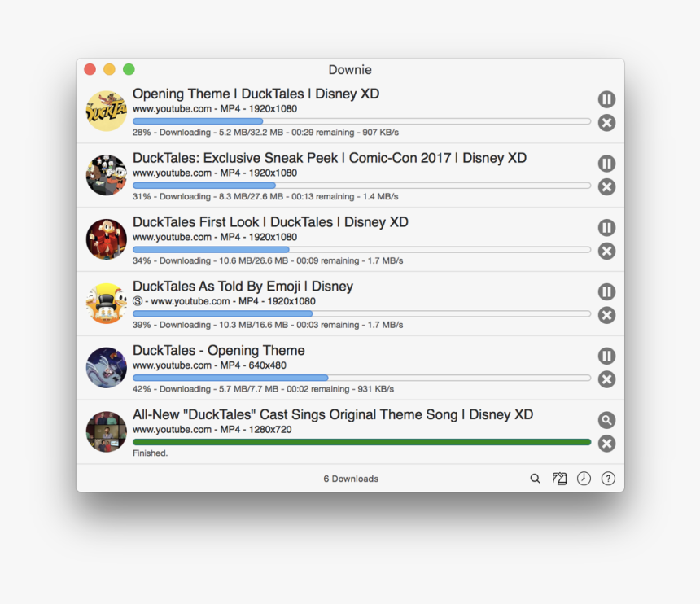The height and width of the screenshot is (604, 700).
Task: Click the 'Finished.' status text
Action: click(x=150, y=453)
